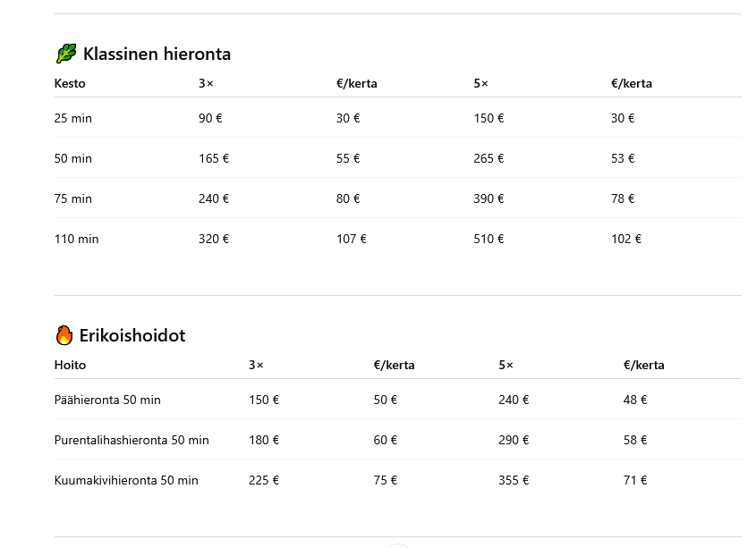This screenshot has width=756, height=548.
Task: Click the flame icon beside Erikoishoidot
Action: point(64,335)
